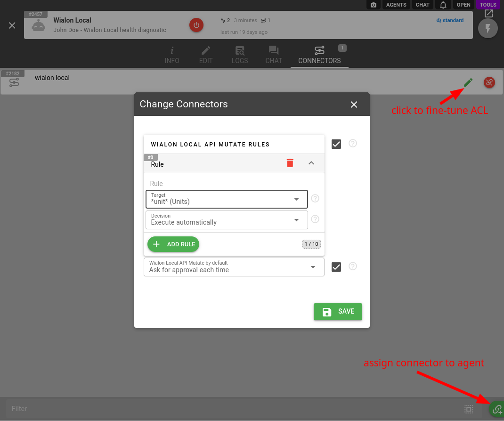Click TOOLS in the top bar
This screenshot has width=504, height=421.
tap(488, 5)
